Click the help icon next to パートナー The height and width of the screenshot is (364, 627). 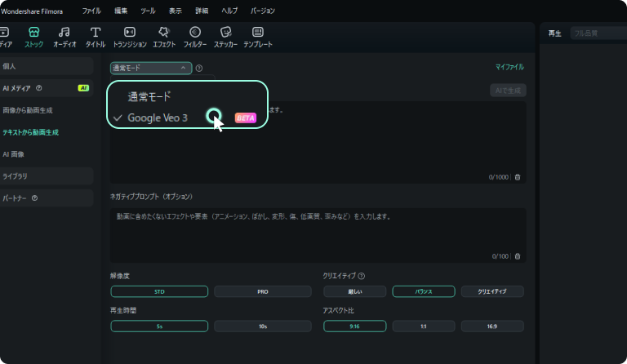click(x=35, y=198)
